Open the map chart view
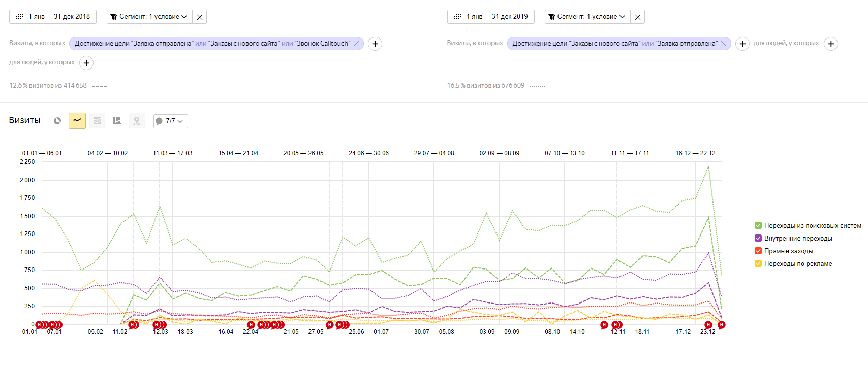Viewport: 868px width, 370px height. pos(137,121)
